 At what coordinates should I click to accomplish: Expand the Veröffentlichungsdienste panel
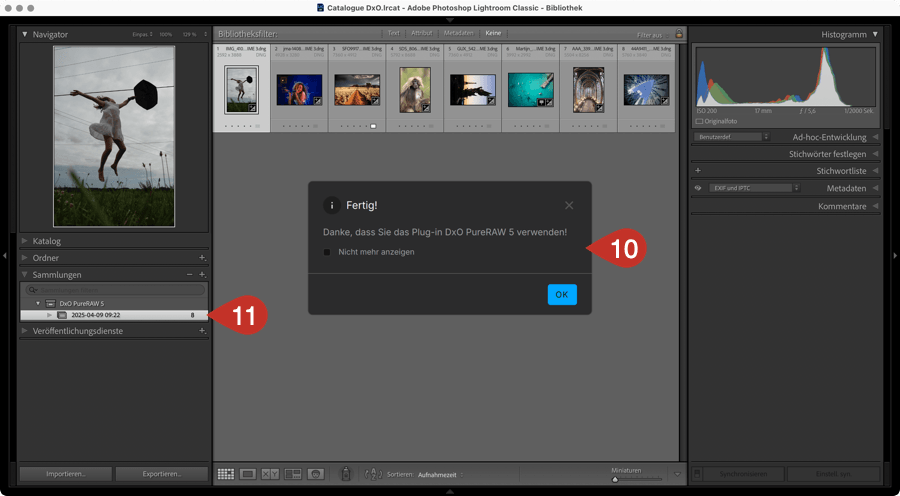click(25, 331)
